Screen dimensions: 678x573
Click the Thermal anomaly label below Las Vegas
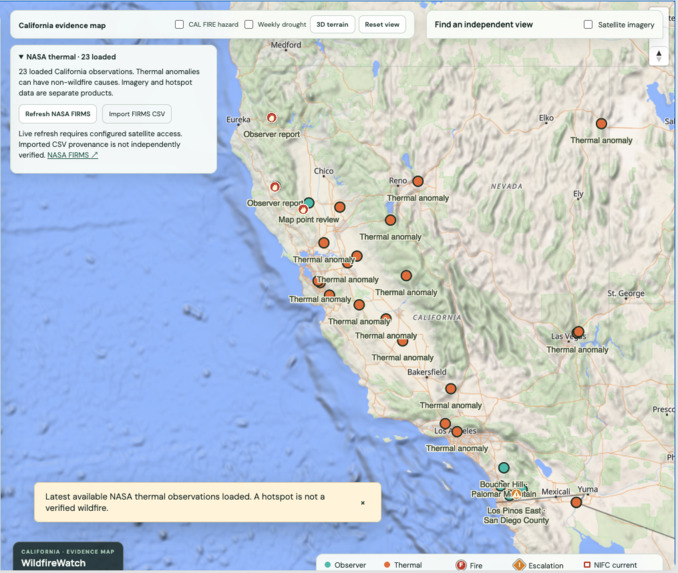577,349
